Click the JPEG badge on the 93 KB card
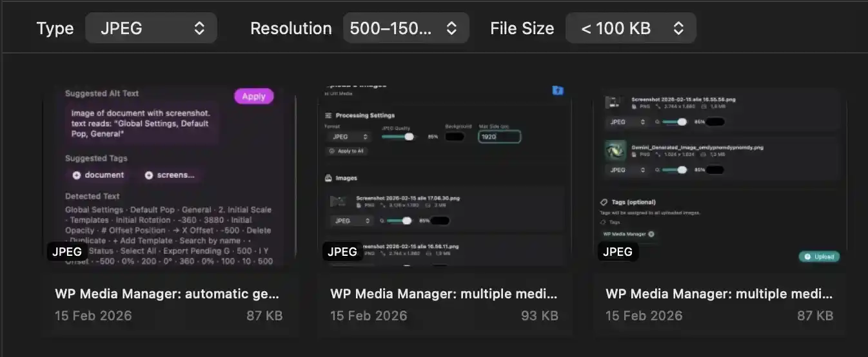 pos(342,251)
